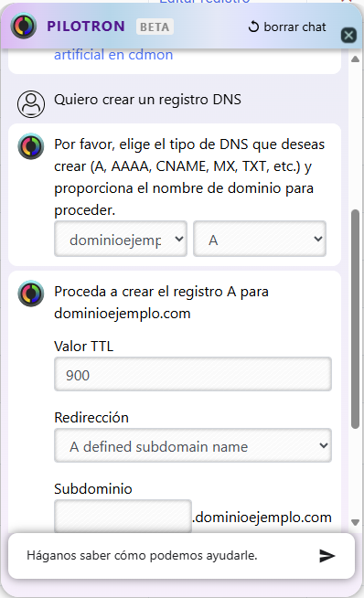The width and height of the screenshot is (364, 598).
Task: Click the bot avatar beside DNS type message
Action: coord(31,146)
